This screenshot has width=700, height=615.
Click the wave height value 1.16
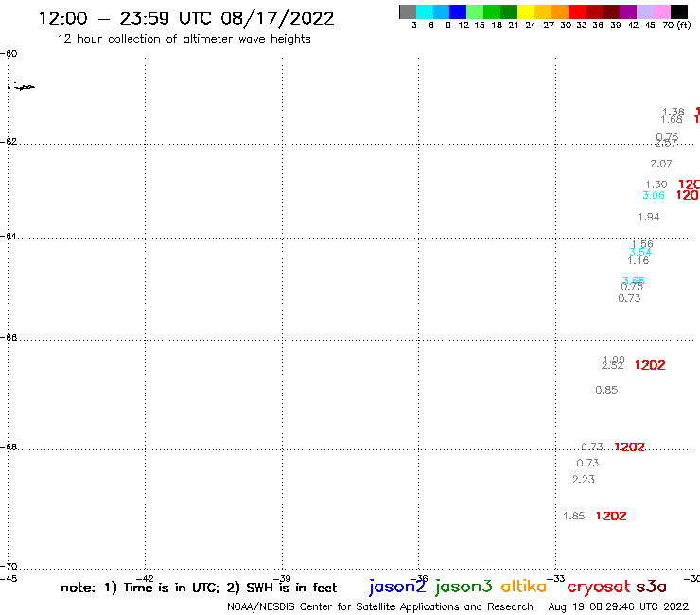[638, 260]
